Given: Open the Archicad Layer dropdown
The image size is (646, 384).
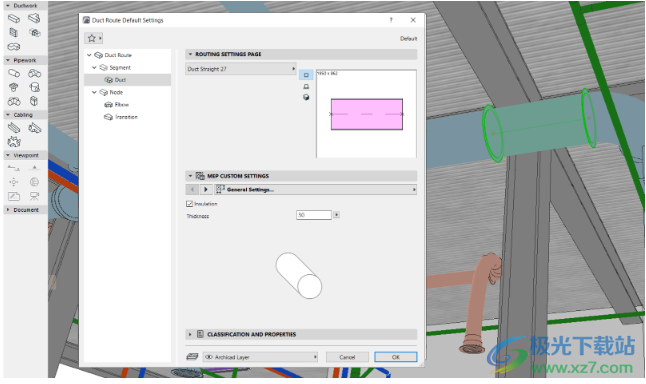Looking at the screenshot, I should tap(260, 357).
